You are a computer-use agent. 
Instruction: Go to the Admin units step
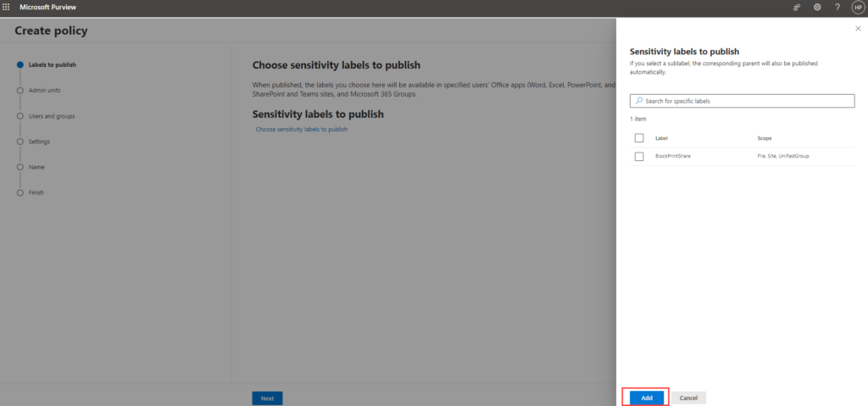44,90
